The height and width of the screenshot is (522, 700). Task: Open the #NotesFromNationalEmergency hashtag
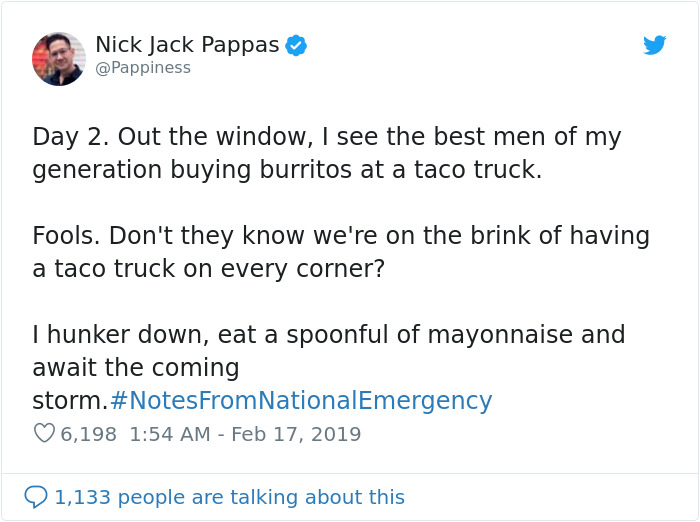coord(301,401)
